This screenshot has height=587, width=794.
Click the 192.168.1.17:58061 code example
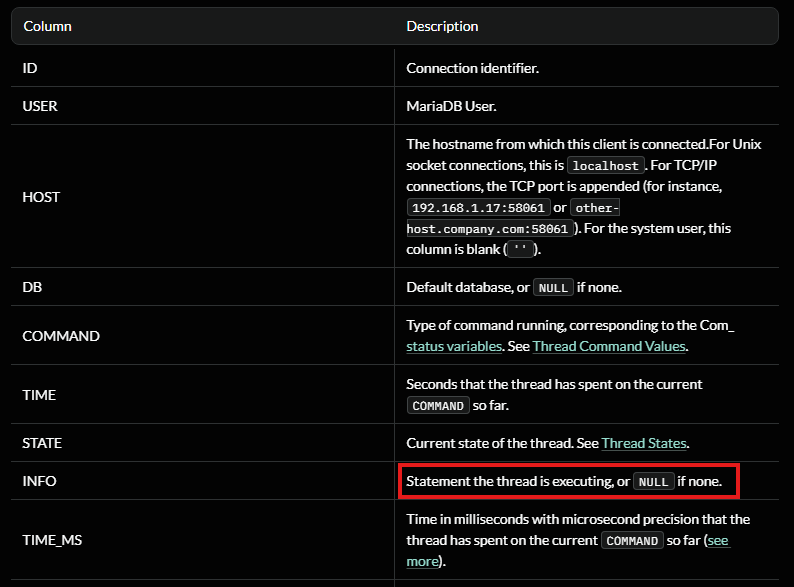477,208
